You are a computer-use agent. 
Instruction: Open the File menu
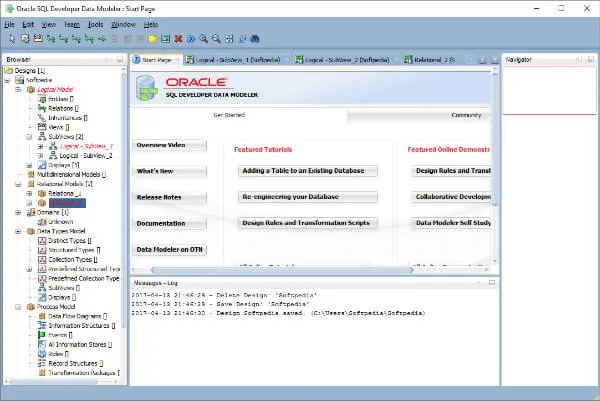(x=9, y=24)
